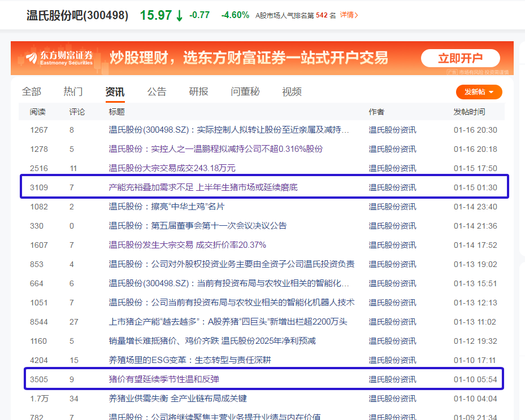Expand the 发新帖 dropdown button
The height and width of the screenshot is (420, 525).
479,92
